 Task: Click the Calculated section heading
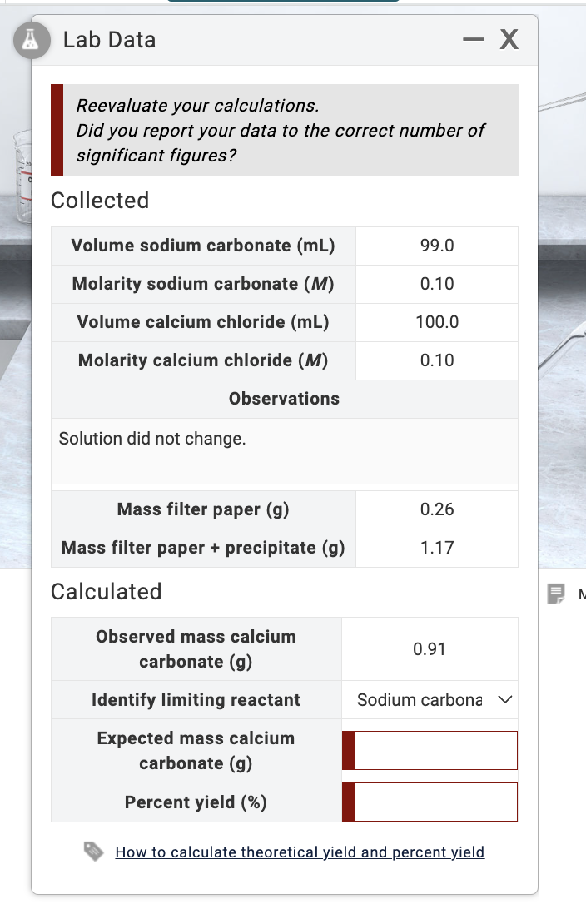pyautogui.click(x=102, y=592)
